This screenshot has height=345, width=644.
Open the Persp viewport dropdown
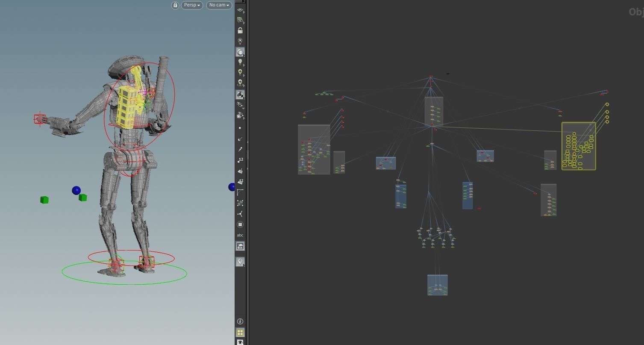coord(192,5)
